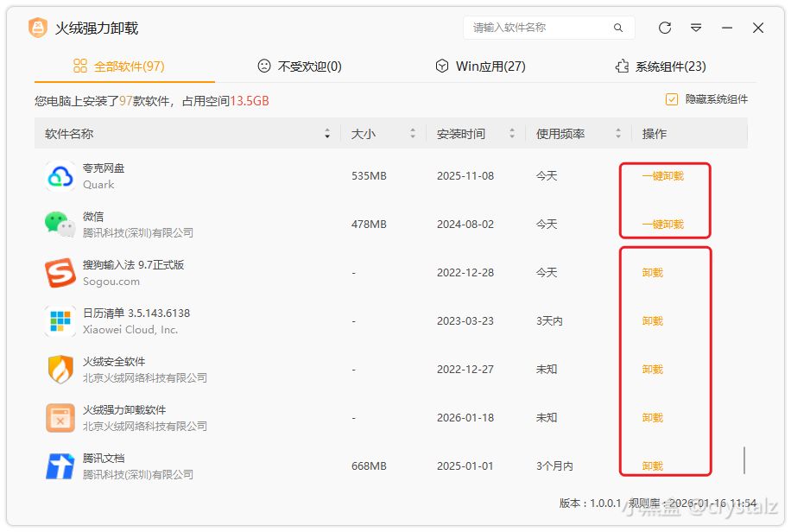Viewport: 791px width, 532px height.
Task: Click the calendar list app icon
Action: (60, 321)
